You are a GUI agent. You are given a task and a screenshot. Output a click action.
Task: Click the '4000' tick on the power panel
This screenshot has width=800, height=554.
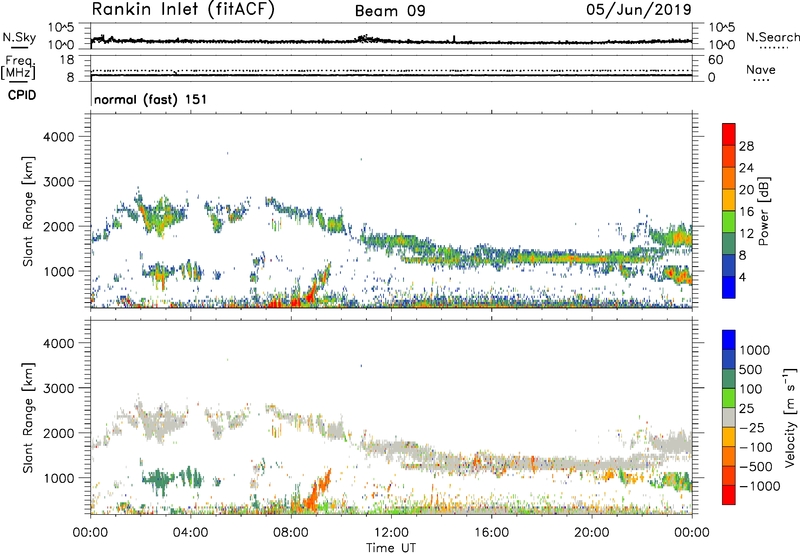click(58, 137)
